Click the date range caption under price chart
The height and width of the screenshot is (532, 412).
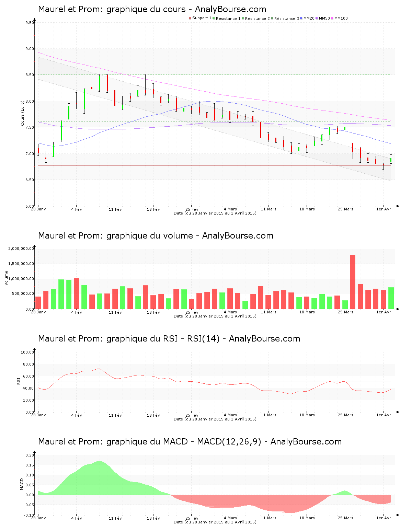[x=215, y=213]
